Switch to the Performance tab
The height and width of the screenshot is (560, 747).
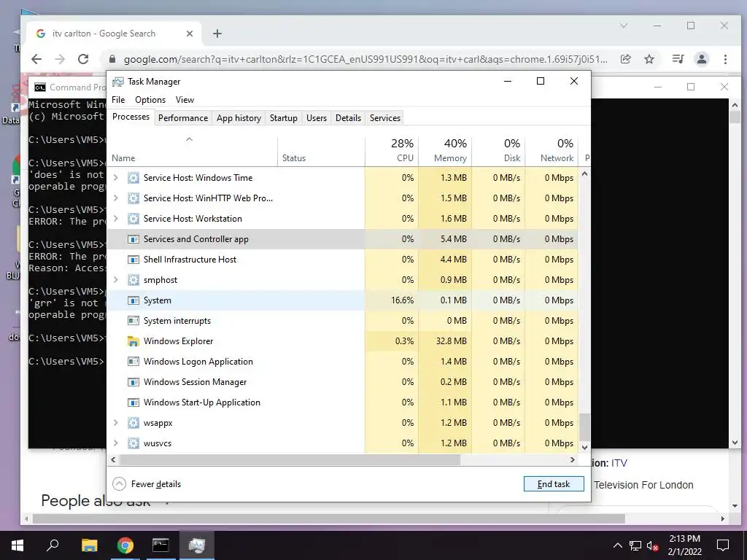click(183, 118)
